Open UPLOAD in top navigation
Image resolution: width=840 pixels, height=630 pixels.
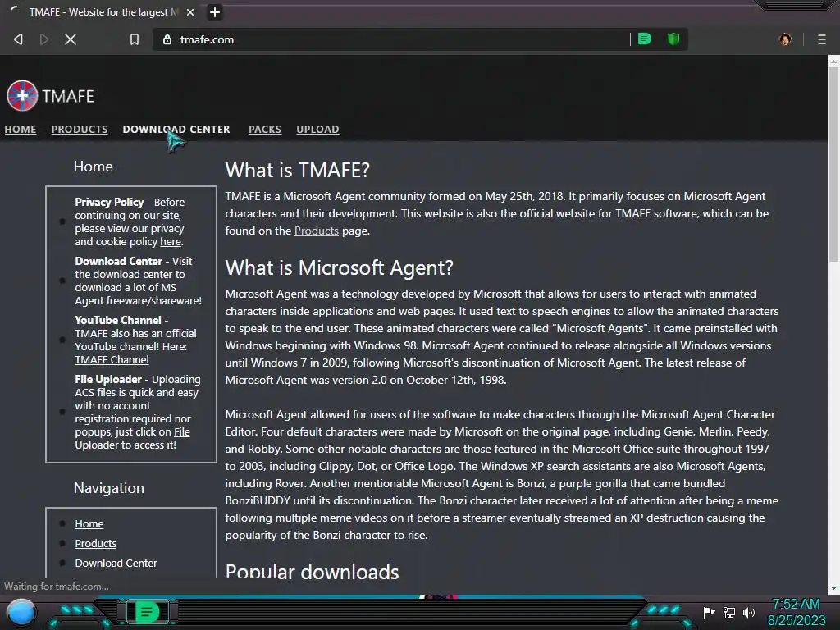tap(317, 129)
